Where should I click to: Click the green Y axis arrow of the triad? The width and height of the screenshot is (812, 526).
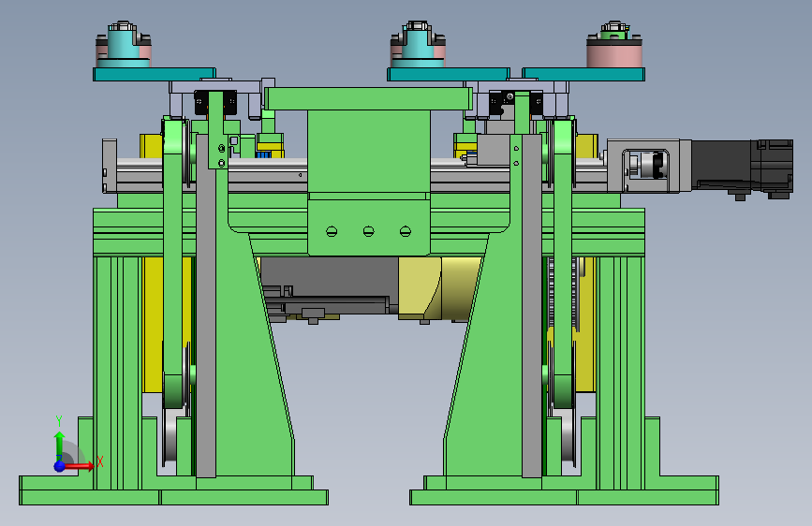pyautogui.click(x=59, y=445)
